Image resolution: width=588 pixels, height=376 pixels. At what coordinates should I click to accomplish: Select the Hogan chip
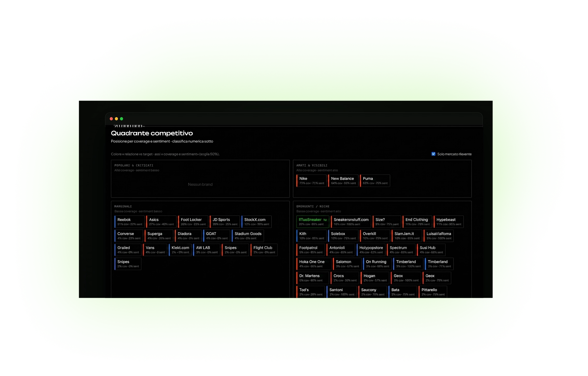[375, 278]
